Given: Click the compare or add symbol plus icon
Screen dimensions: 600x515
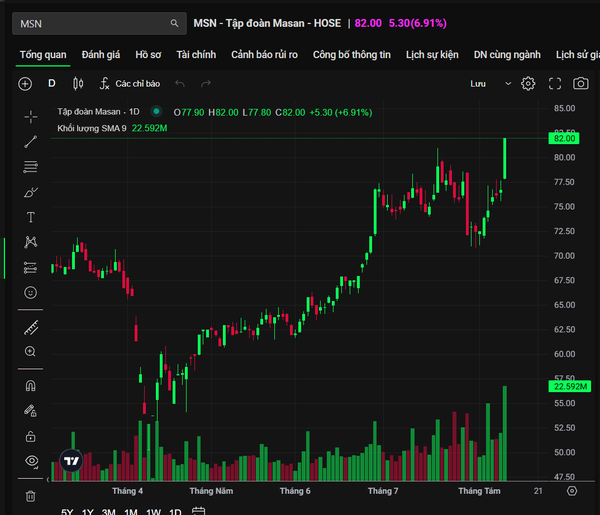Looking at the screenshot, I should (x=25, y=84).
